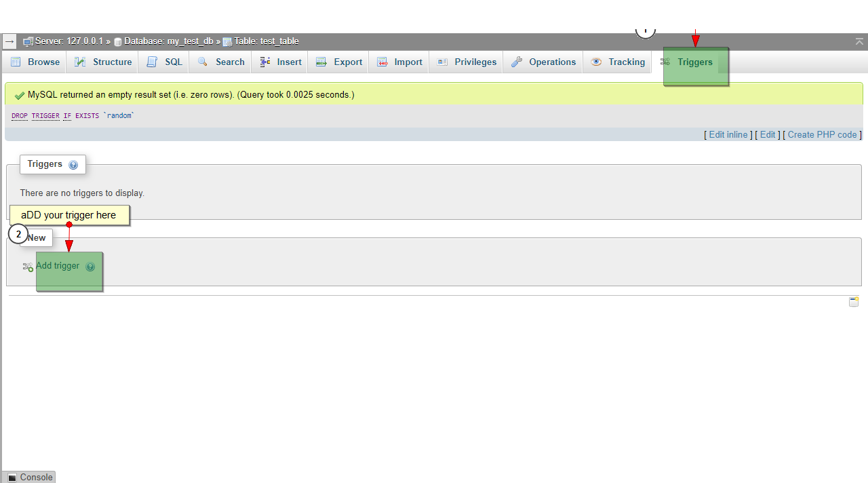The width and height of the screenshot is (868, 483).
Task: Click the Create PHP code link
Action: (823, 135)
